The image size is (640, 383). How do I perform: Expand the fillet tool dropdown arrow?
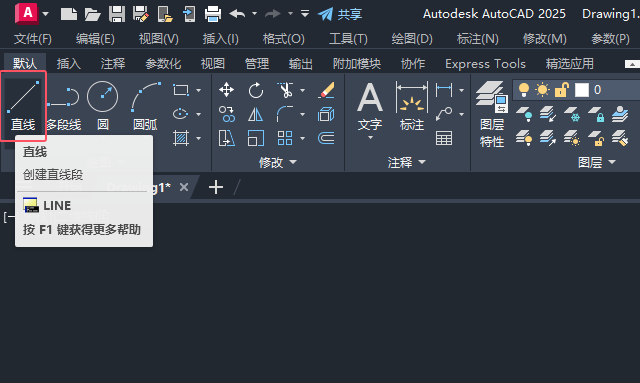click(x=302, y=114)
